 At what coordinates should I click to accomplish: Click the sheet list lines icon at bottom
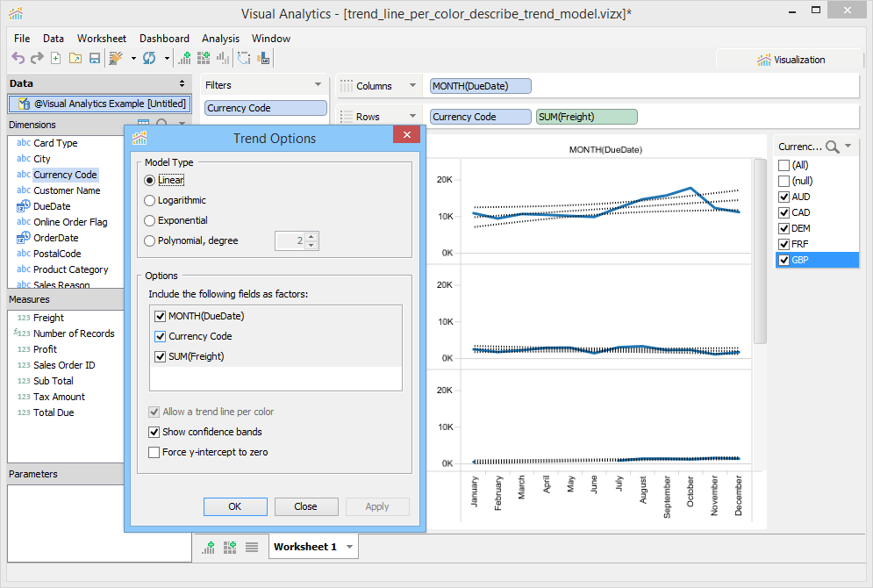coord(252,548)
